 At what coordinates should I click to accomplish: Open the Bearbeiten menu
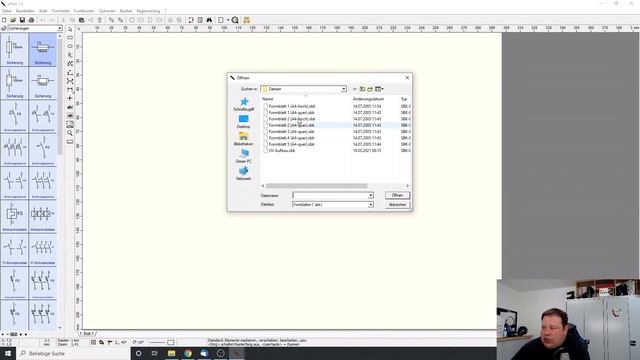[25, 11]
